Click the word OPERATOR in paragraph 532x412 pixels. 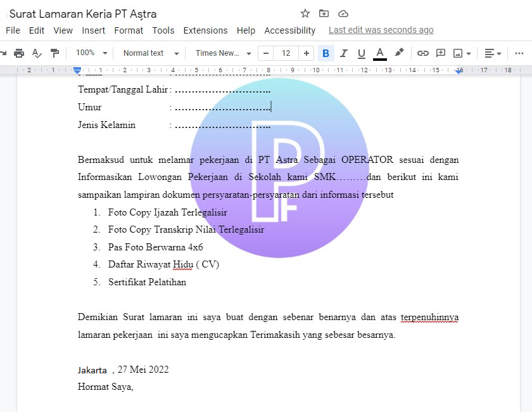[x=367, y=160]
